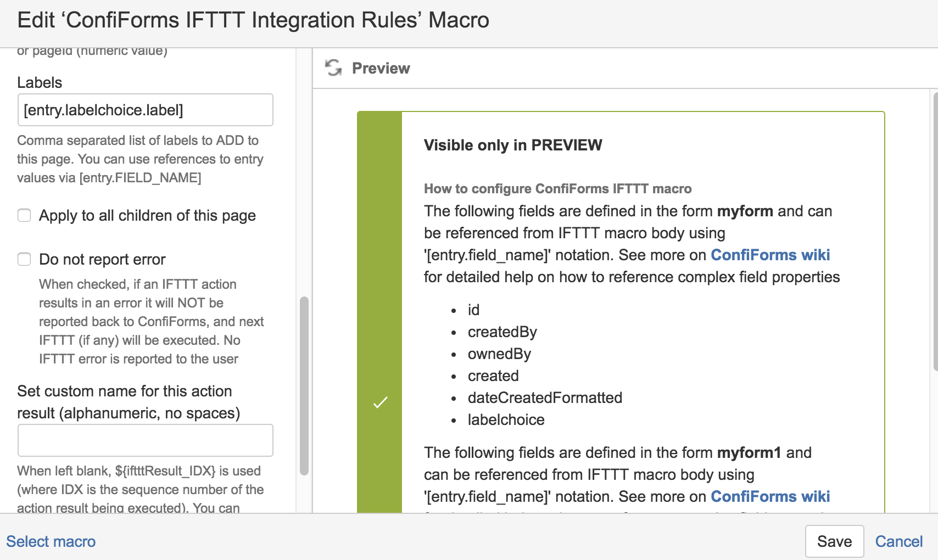Open the first ConfiForms wiki link
The width and height of the screenshot is (938, 560).
pyautogui.click(x=770, y=255)
